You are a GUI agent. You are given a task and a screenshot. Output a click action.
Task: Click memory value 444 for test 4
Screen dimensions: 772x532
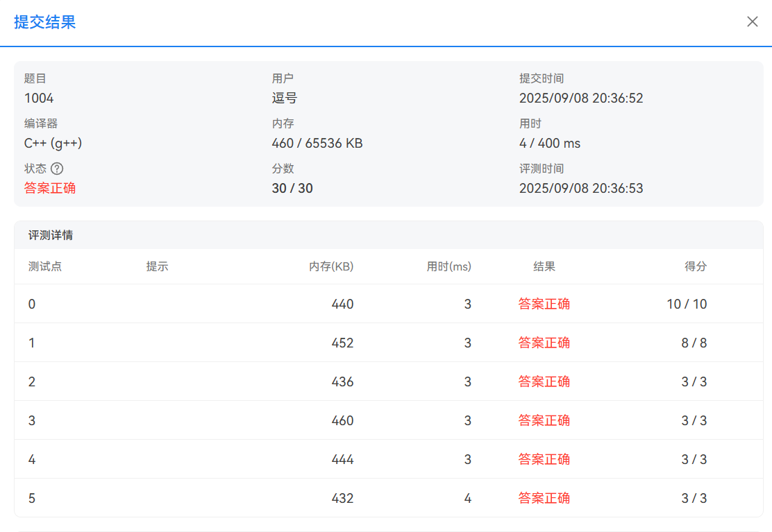tap(342, 459)
